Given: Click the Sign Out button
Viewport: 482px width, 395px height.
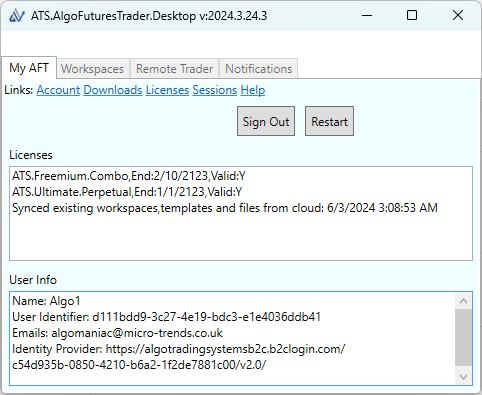Looking at the screenshot, I should [266, 121].
